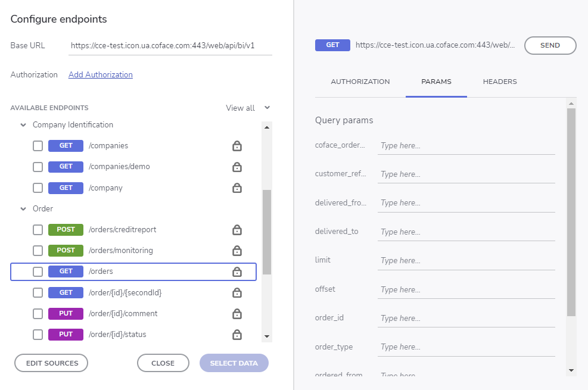Screen dimensions: 588x390
Task: Click the lock icon on the /orders row
Action: [x=237, y=272]
